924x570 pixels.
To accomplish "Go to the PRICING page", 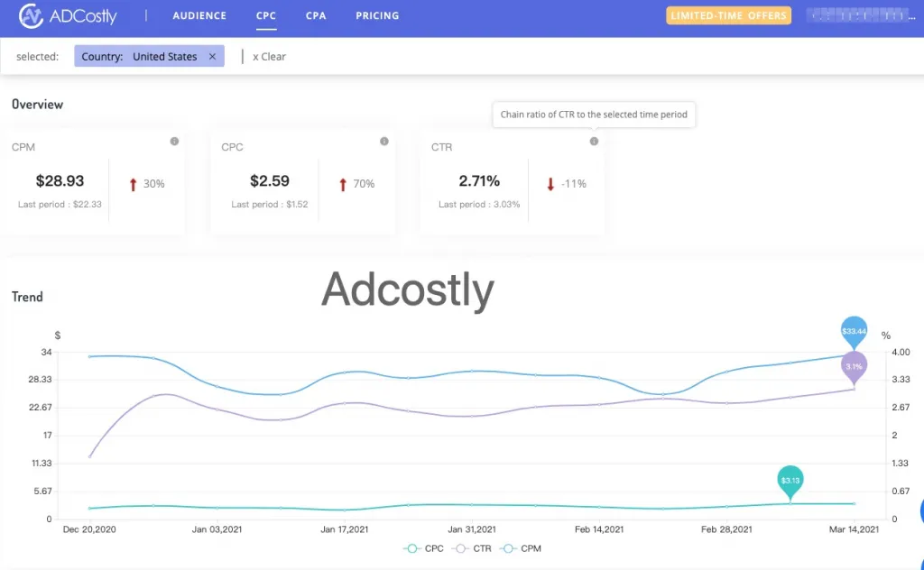I will tap(377, 15).
